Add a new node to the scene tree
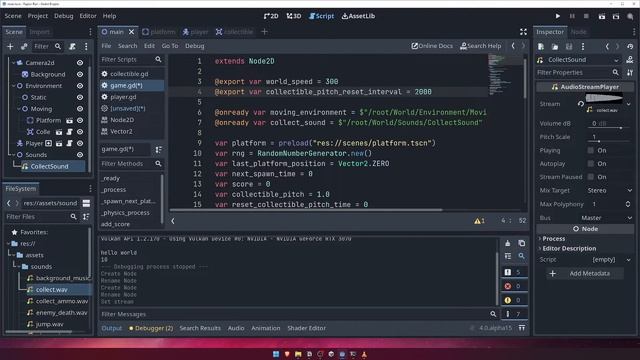640x360 pixels. 10,47
